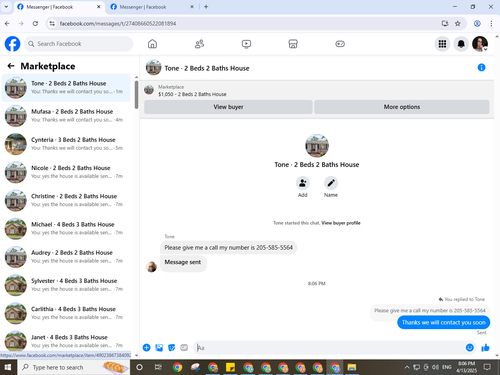Click the conversation list scrollbar
This screenshot has width=500, height=375.
tap(136, 95)
